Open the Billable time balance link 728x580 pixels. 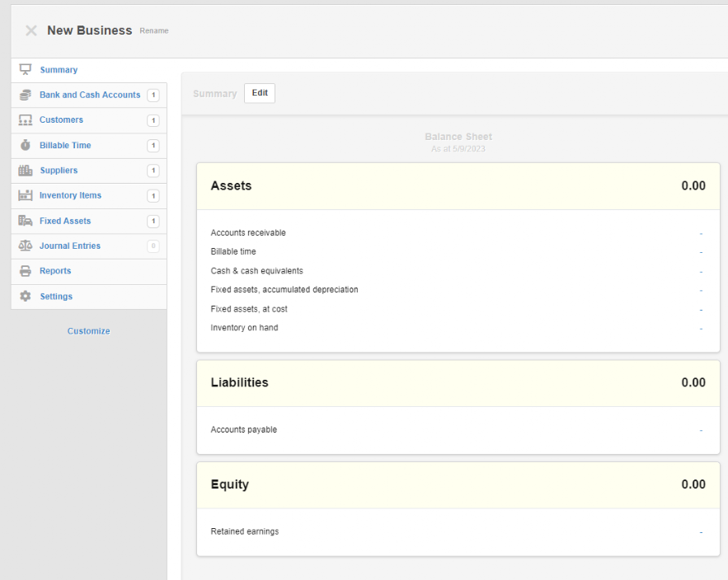tap(701, 252)
